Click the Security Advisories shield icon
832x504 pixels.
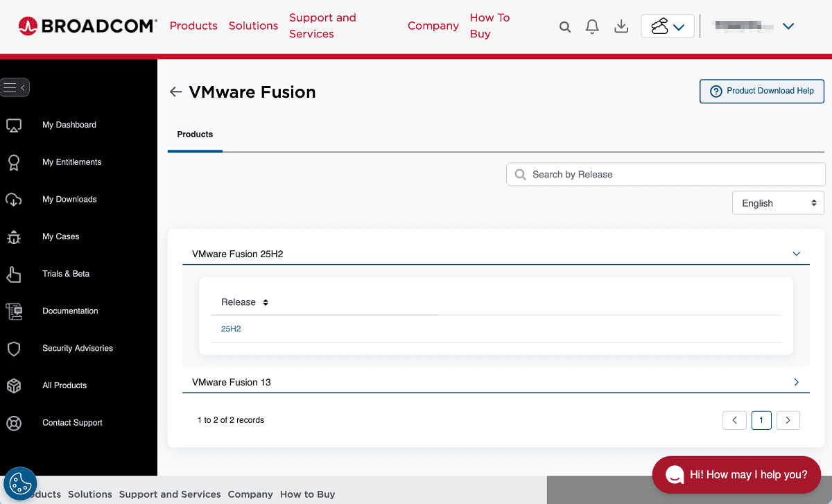[x=14, y=349]
